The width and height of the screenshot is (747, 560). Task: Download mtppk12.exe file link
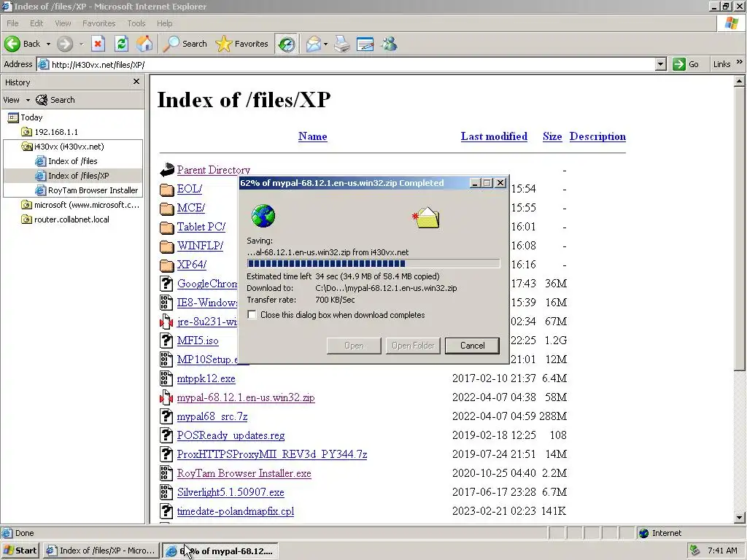206,379
